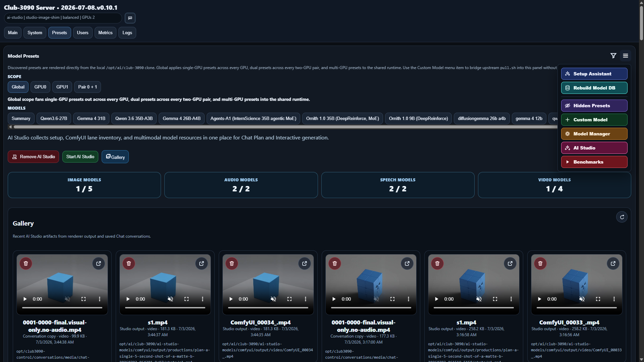Open more options on the 3:44:37 AM s1.mp4 player
Viewport: 644px width, 362px height.
pyautogui.click(x=203, y=299)
